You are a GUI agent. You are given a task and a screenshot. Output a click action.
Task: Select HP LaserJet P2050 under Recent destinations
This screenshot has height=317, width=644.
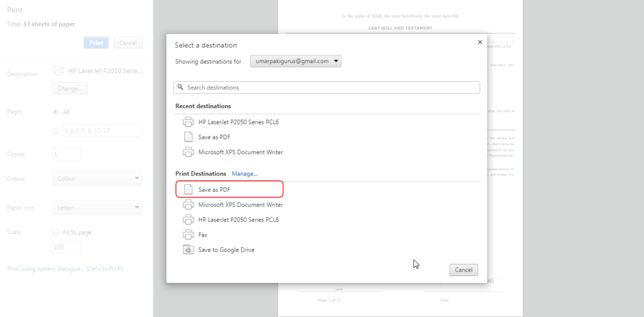click(x=238, y=122)
